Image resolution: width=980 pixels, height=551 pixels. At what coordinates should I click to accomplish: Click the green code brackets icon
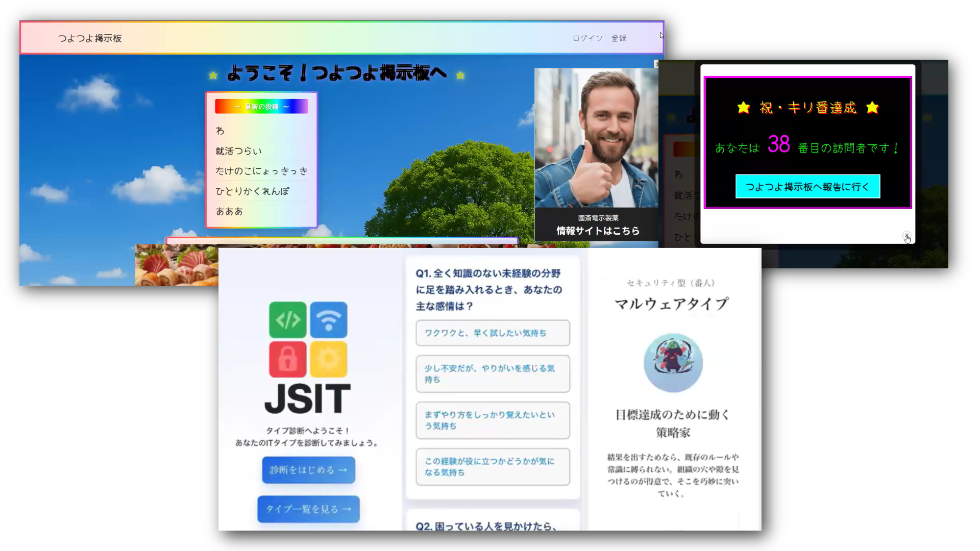tap(288, 320)
